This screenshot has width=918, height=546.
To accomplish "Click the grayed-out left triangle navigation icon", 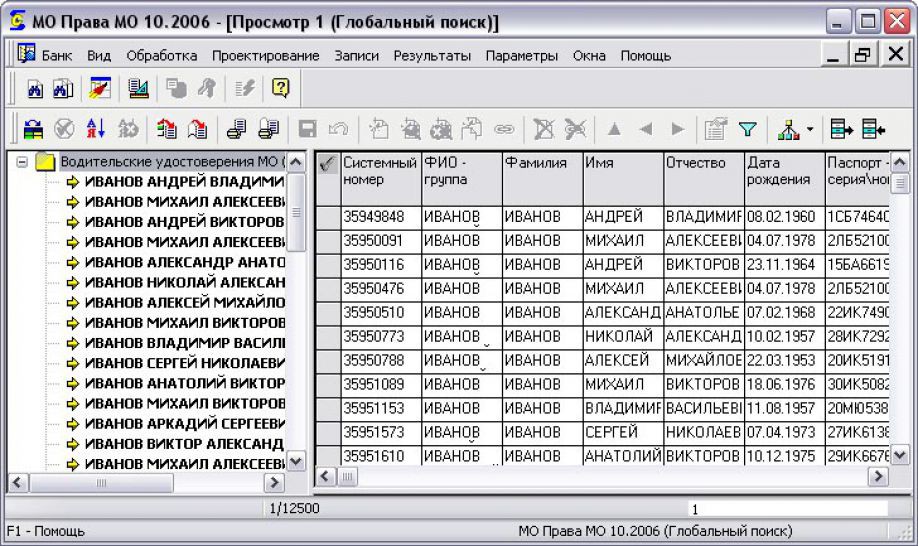I will tap(646, 129).
